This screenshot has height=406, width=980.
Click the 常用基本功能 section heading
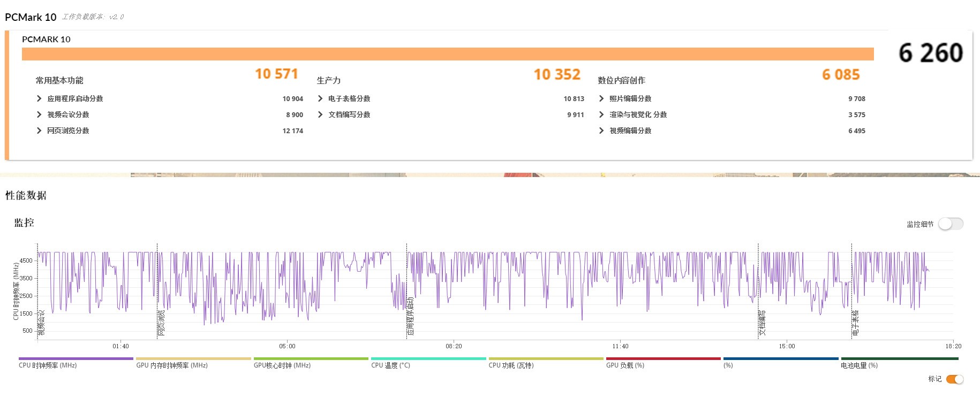(x=59, y=80)
